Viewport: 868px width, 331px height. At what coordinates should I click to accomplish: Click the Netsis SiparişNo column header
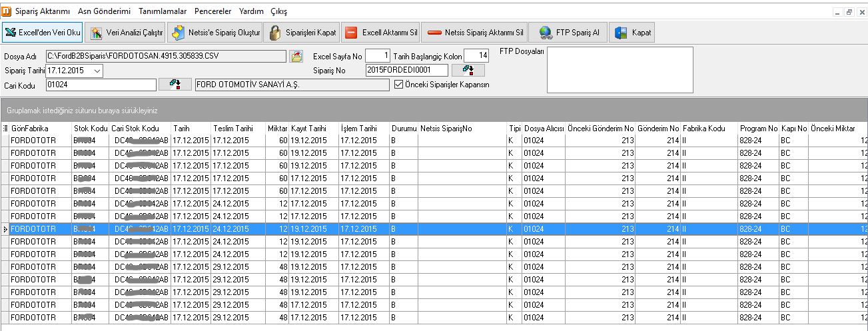tap(463, 128)
